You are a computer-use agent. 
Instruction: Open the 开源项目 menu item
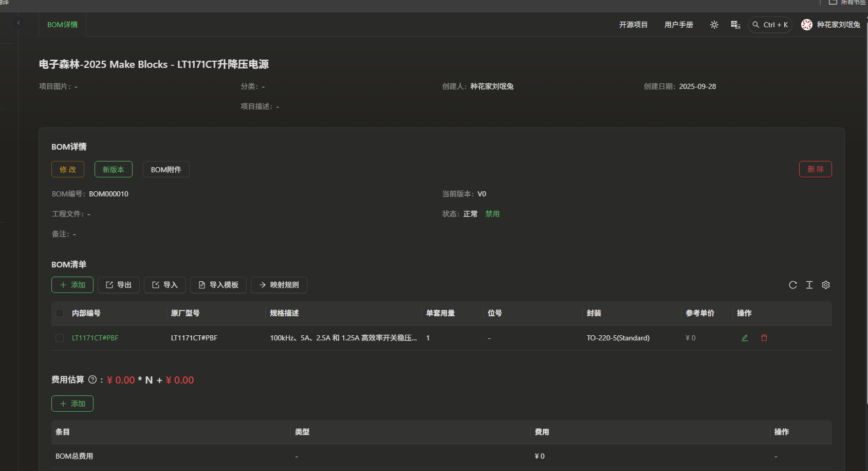pos(633,25)
